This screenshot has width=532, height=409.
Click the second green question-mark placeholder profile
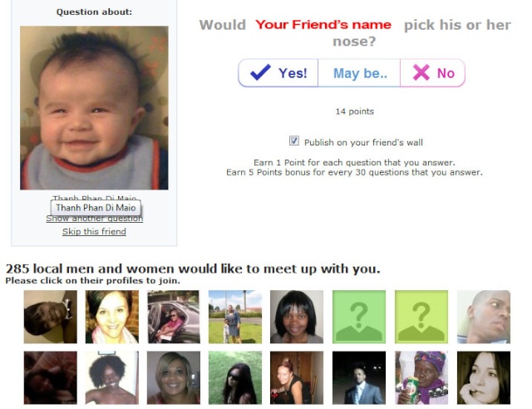click(x=421, y=317)
